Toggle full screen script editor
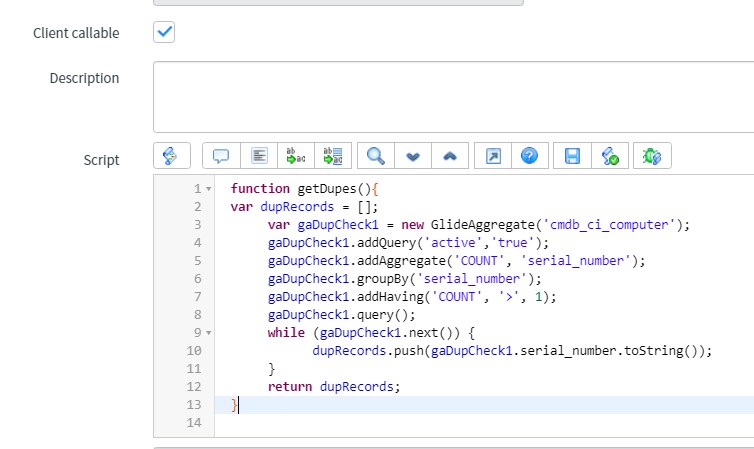 coord(493,156)
